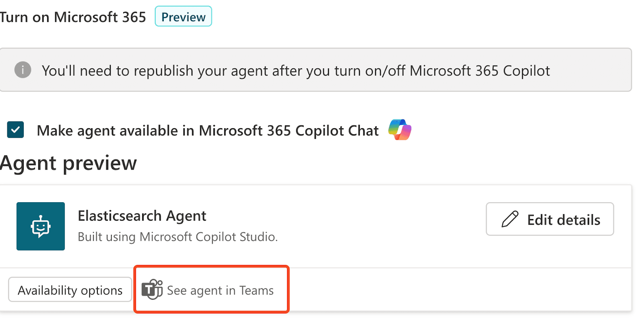
Task: Click the pencil icon in Edit details
Action: click(510, 219)
